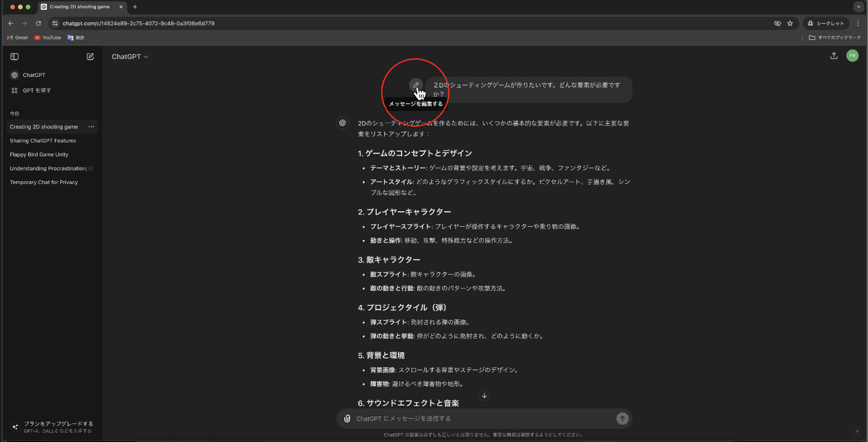Click the share conversation upload icon

(834, 56)
